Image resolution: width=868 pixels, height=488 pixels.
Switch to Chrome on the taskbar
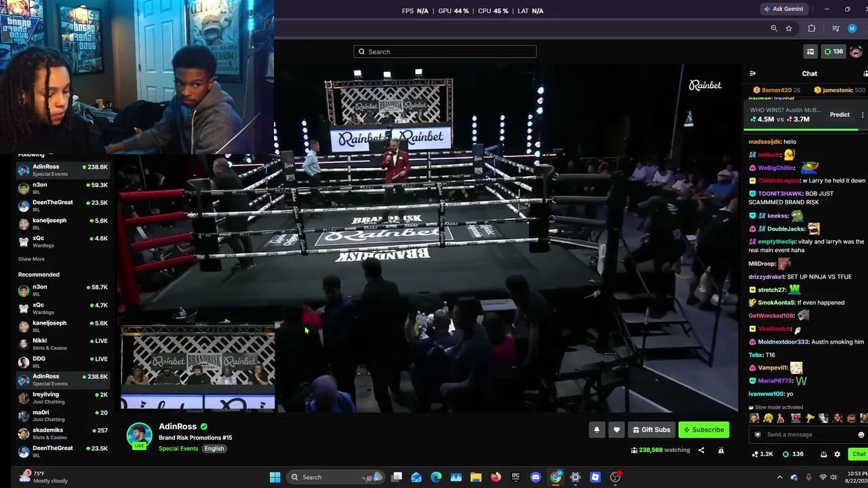pos(555,477)
